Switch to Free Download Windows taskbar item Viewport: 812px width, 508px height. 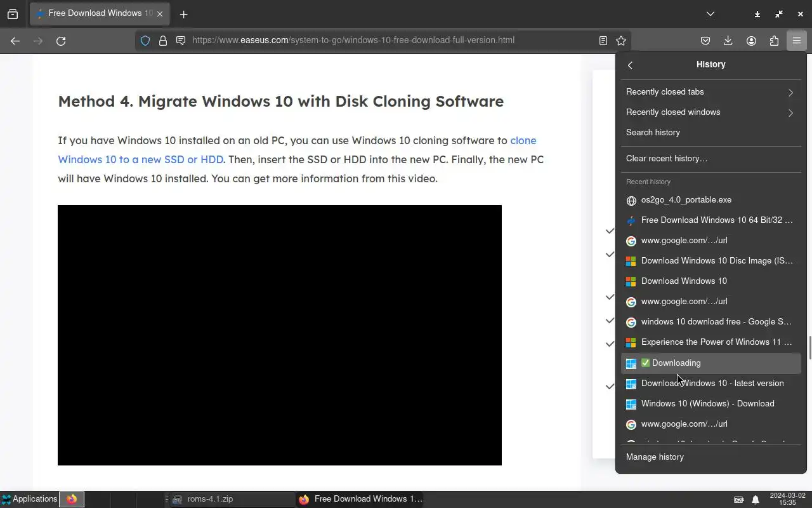click(360, 499)
